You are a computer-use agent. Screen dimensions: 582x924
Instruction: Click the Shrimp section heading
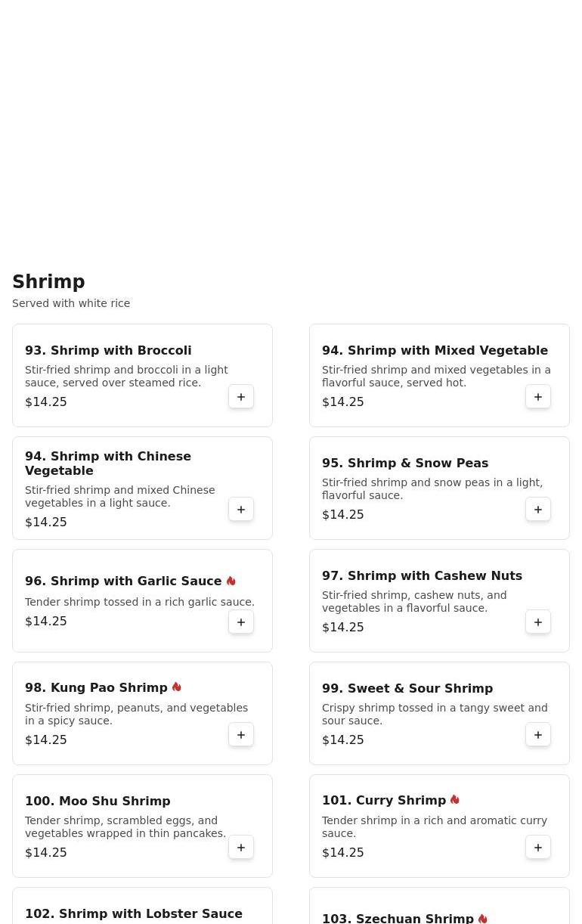(x=48, y=282)
